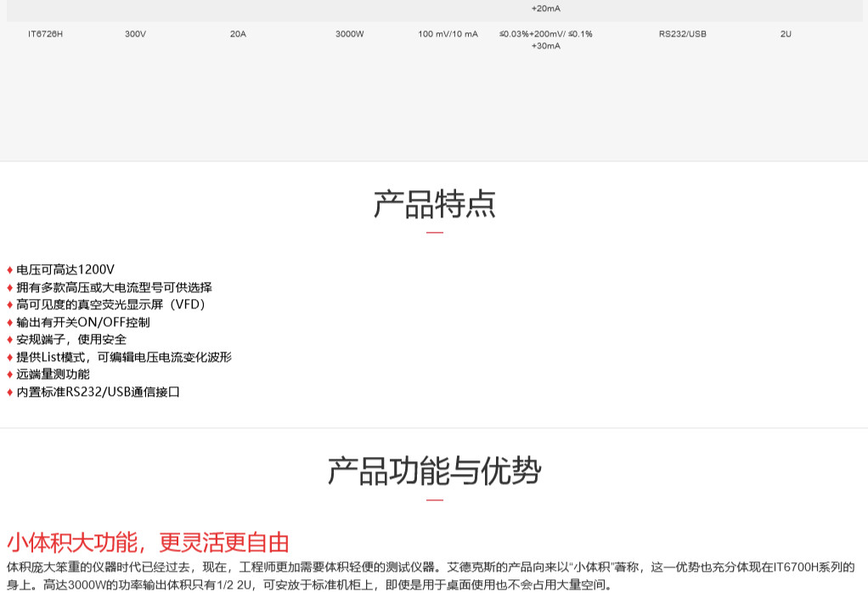
Task: Click the red diamond bullet before 安规端子
Action: tap(10, 340)
